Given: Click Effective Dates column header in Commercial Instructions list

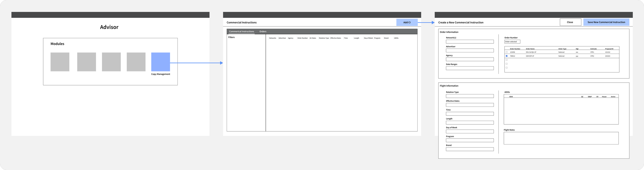Looking at the screenshot, I should tap(336, 38).
